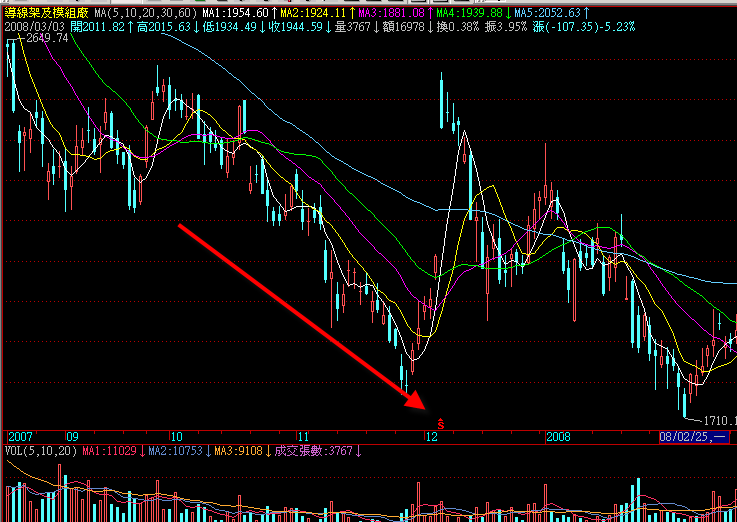
Task: Open VOL(5,10,20) volume indicator settings
Action: pos(40,451)
